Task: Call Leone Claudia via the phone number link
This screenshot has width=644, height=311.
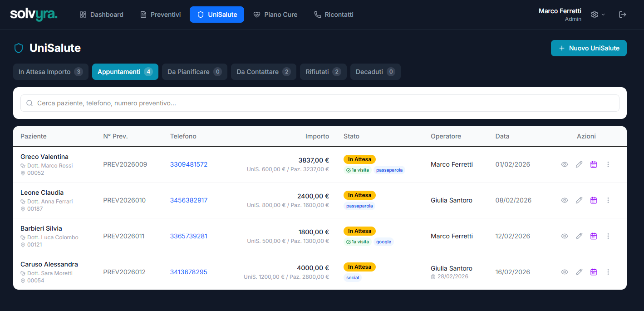Action: pyautogui.click(x=189, y=200)
